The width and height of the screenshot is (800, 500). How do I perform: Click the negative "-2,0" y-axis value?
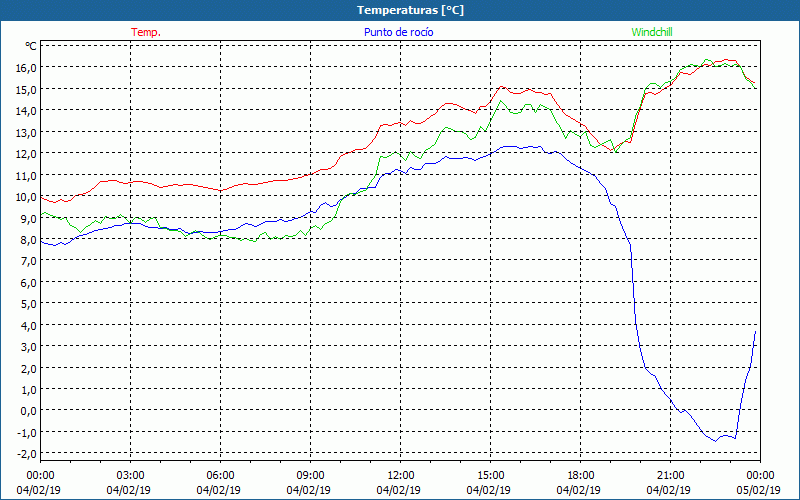[x=28, y=454]
